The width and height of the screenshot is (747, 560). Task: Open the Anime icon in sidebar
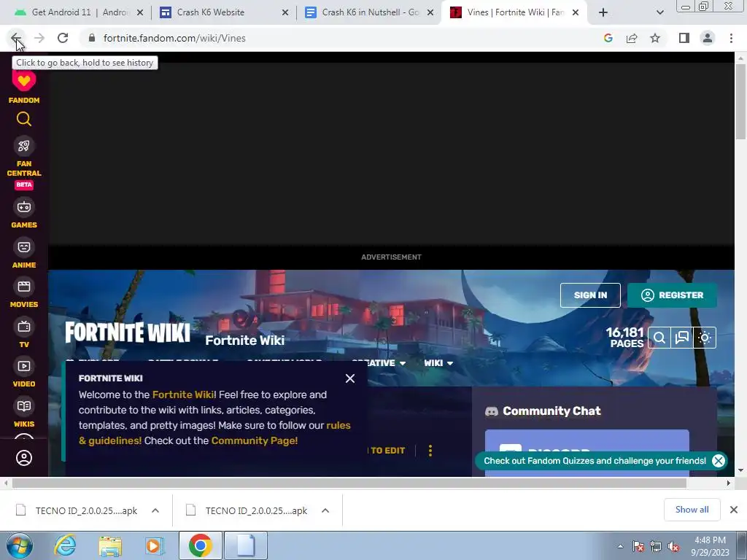click(x=24, y=247)
